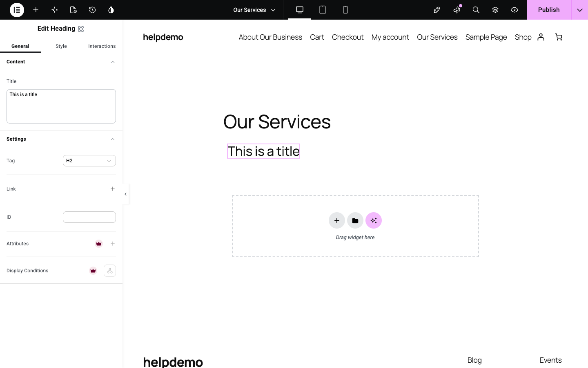588x368 pixels.
Task: Switch to Mobile device view
Action: tap(345, 10)
